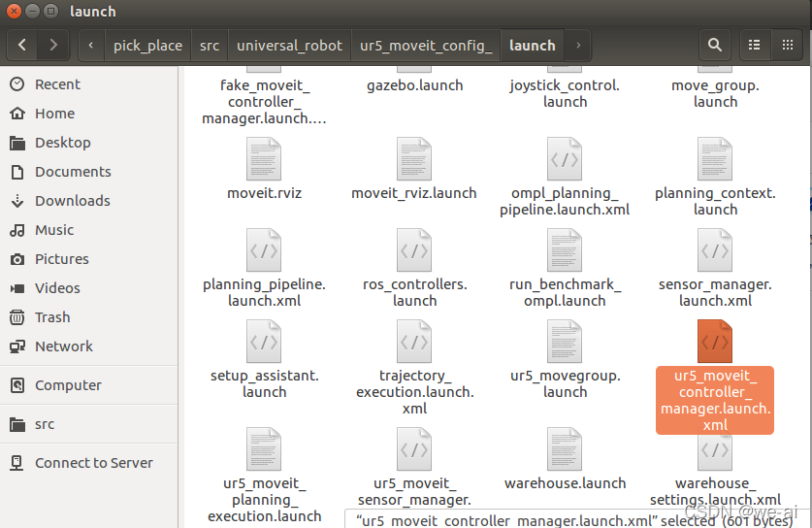812x528 pixels.
Task: Close the launch window
Action: pyautogui.click(x=14, y=11)
